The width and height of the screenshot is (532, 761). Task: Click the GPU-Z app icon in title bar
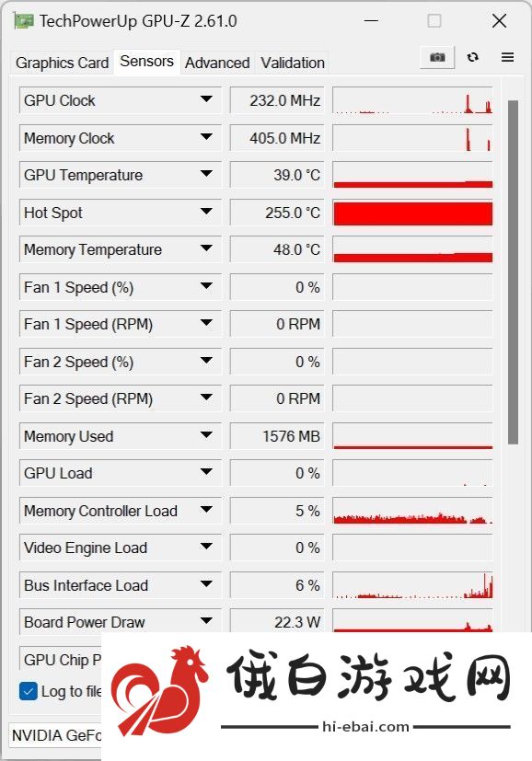click(x=24, y=21)
